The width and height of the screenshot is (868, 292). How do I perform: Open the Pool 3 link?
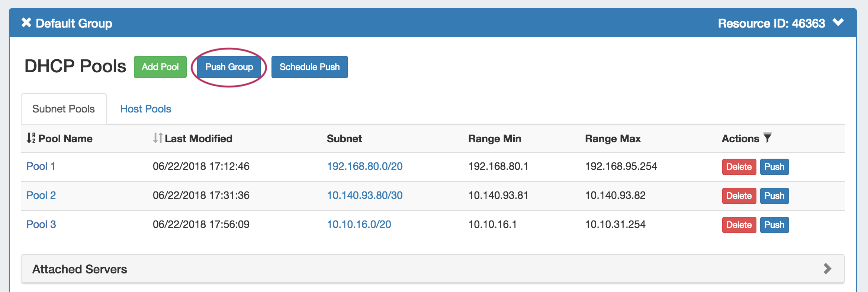click(x=41, y=224)
